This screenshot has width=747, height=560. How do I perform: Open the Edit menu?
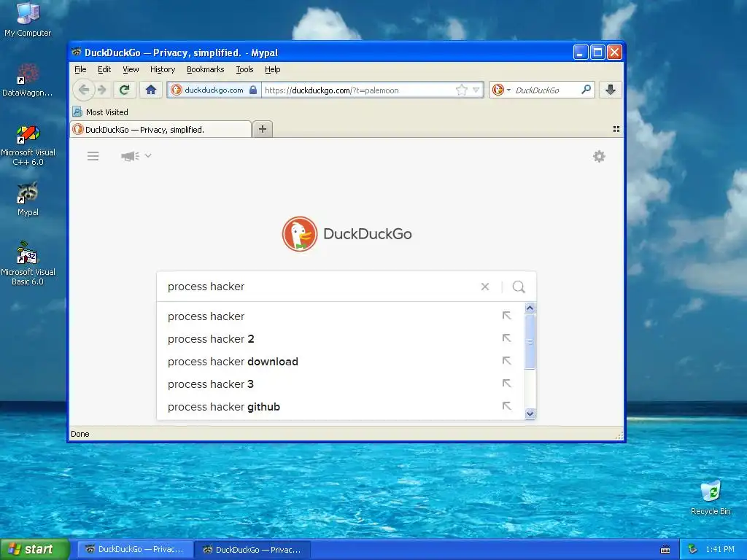[104, 69]
